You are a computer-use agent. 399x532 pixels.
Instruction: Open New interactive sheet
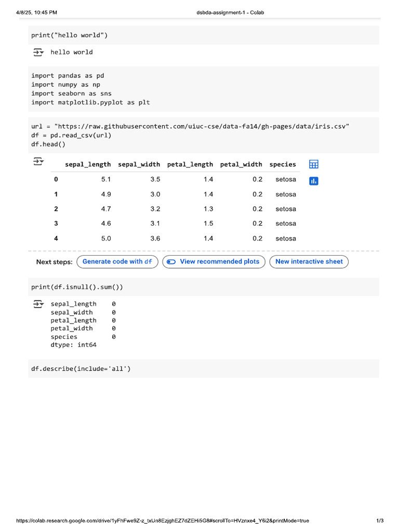pyautogui.click(x=309, y=262)
